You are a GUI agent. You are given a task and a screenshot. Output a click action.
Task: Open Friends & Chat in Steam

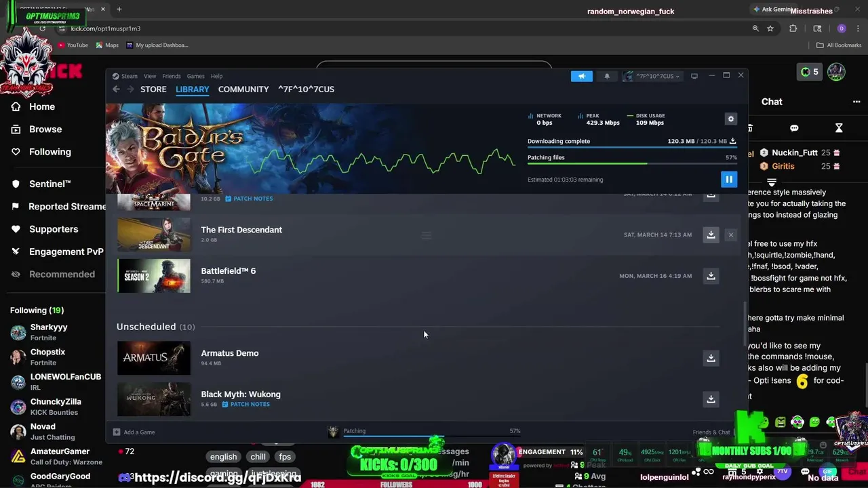(x=711, y=432)
